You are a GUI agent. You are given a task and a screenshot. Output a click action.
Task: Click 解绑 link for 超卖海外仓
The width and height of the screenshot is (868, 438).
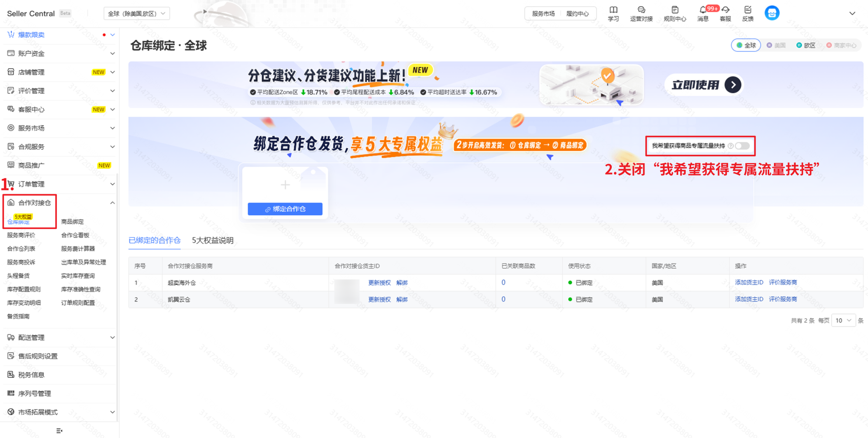click(402, 283)
